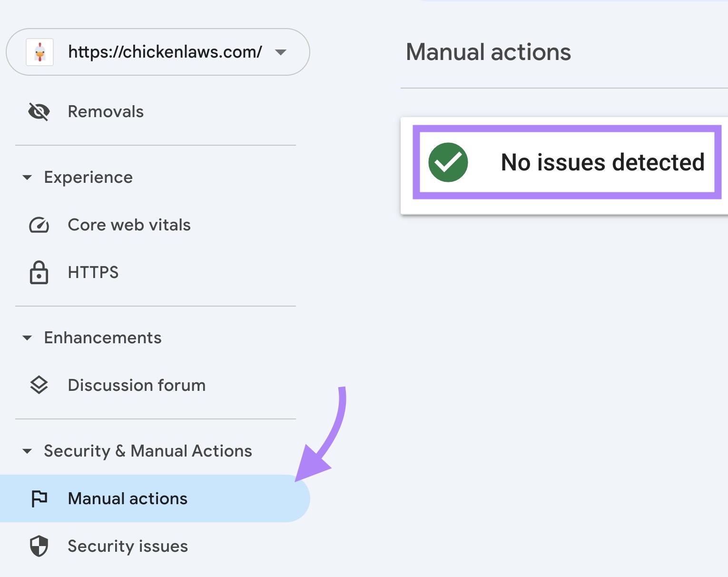Select the No issues detected status card
728x577 pixels.
click(566, 162)
